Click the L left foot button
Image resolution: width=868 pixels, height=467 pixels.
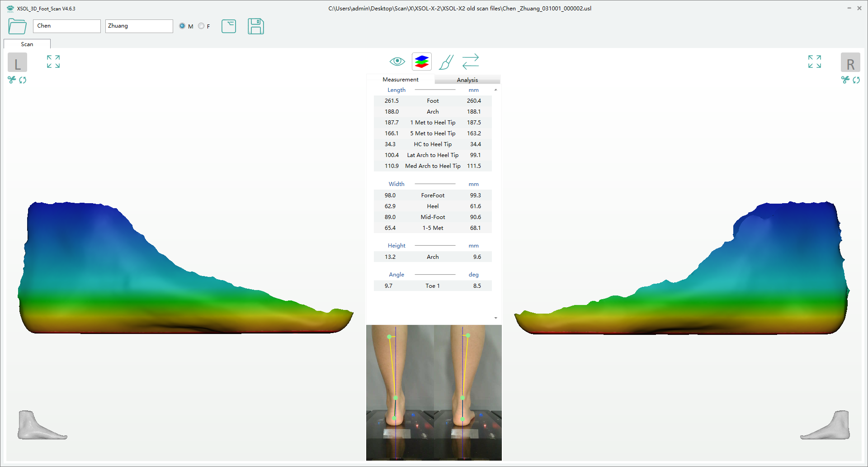pos(17,63)
